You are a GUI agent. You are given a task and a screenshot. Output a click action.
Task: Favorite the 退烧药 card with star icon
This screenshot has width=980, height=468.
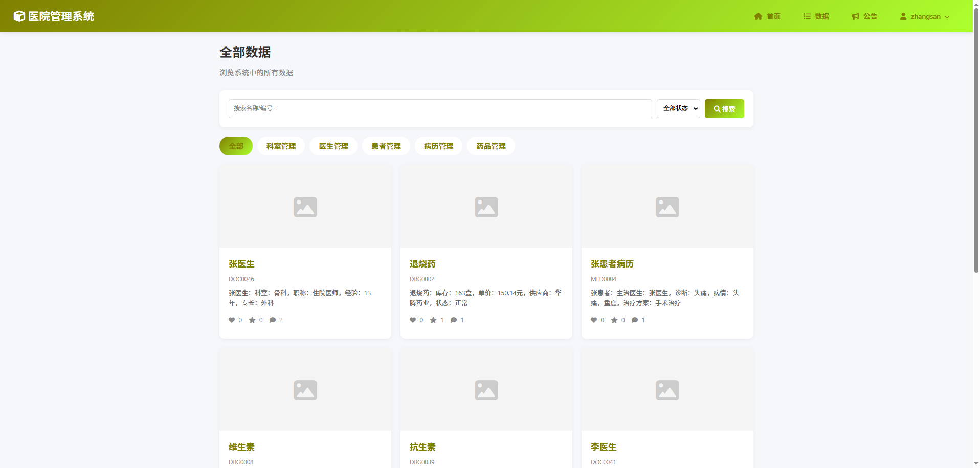pyautogui.click(x=433, y=320)
